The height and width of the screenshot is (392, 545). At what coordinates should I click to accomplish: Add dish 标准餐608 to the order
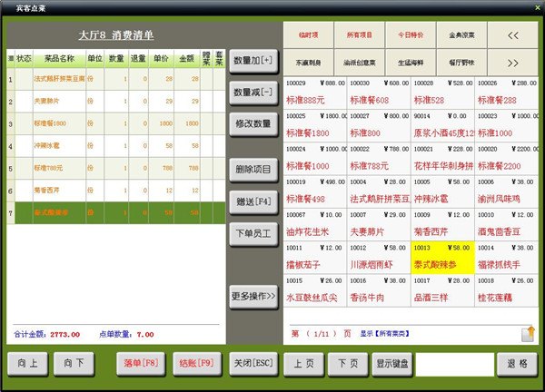click(379, 93)
